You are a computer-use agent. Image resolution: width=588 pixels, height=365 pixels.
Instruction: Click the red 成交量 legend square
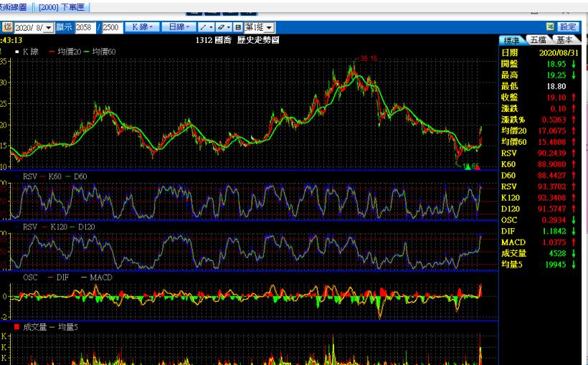pos(16,326)
